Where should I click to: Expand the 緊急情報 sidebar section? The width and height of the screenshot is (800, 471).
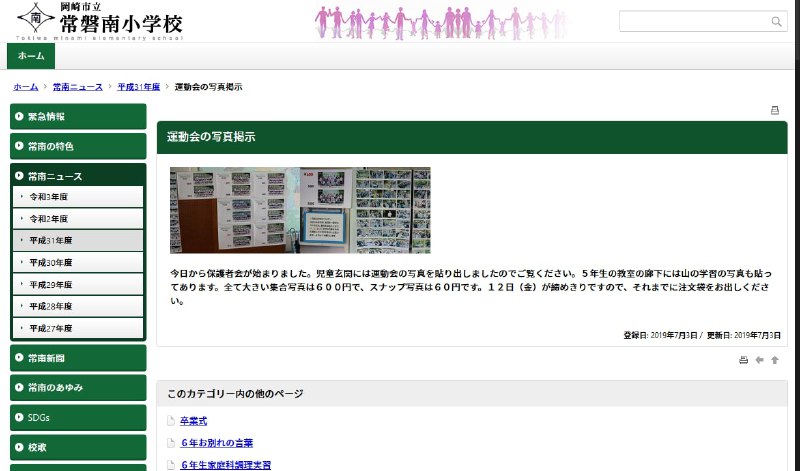point(78,116)
